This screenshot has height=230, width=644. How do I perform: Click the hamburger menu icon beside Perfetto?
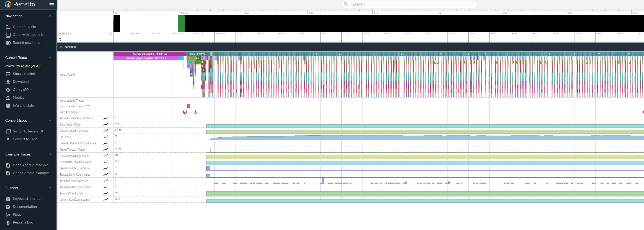click(x=52, y=4)
